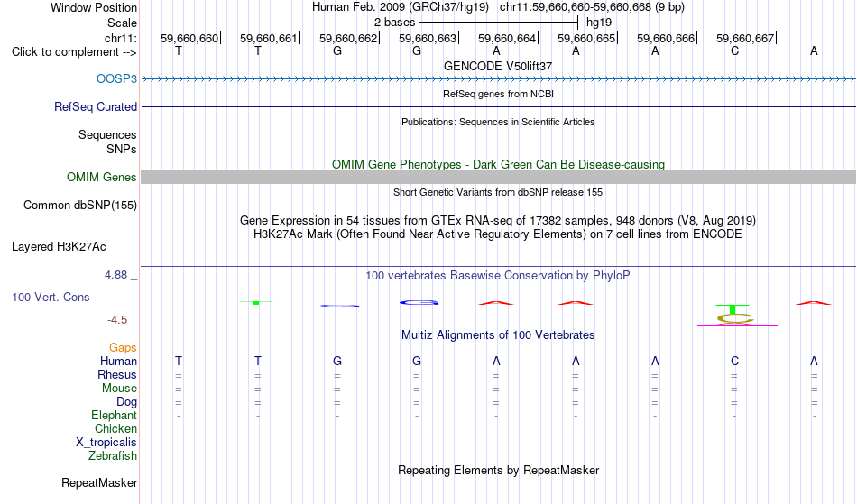Viewport: 857px width, 504px height.
Task: Click the RepeatMasker track label
Action: click(x=99, y=482)
